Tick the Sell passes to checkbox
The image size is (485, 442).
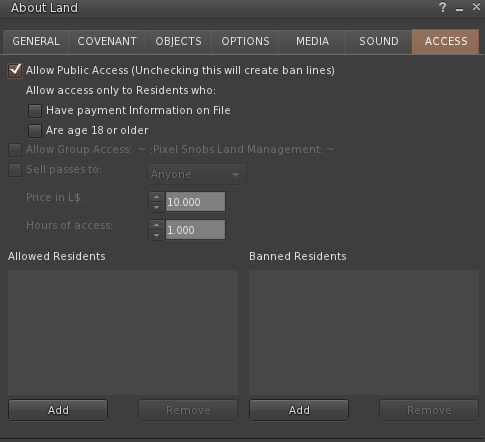point(15,170)
